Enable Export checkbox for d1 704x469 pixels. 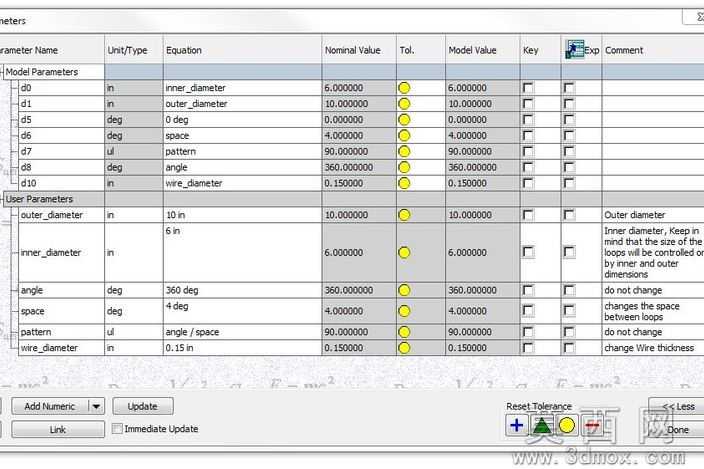[569, 104]
